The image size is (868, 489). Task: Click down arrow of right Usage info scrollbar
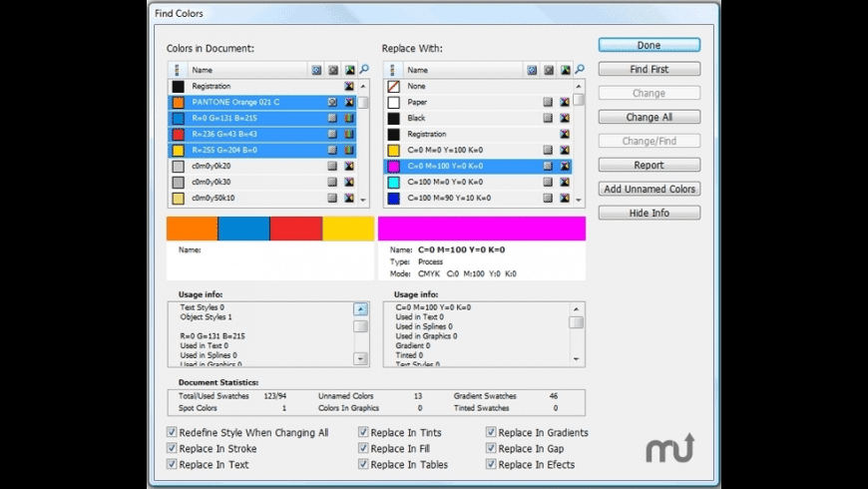click(x=577, y=359)
